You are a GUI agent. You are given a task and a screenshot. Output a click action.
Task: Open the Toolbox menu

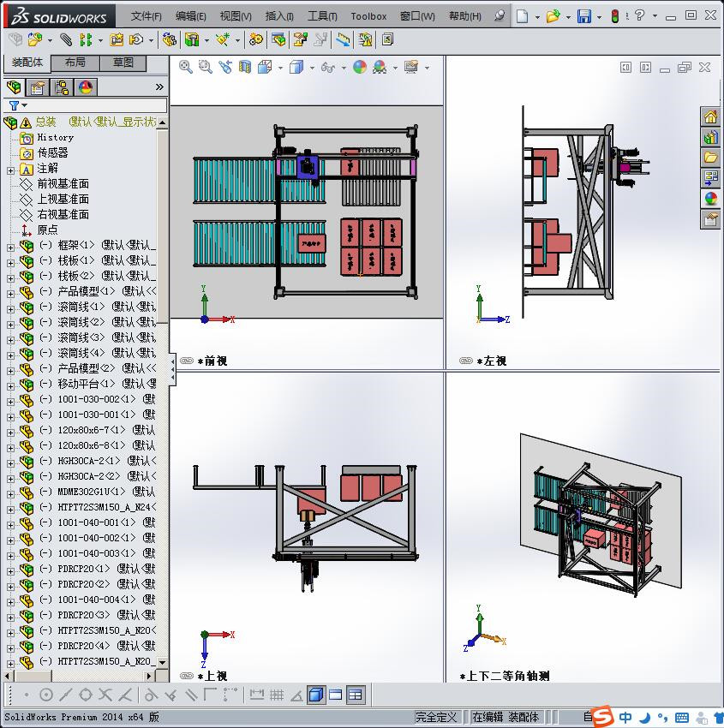[368, 16]
